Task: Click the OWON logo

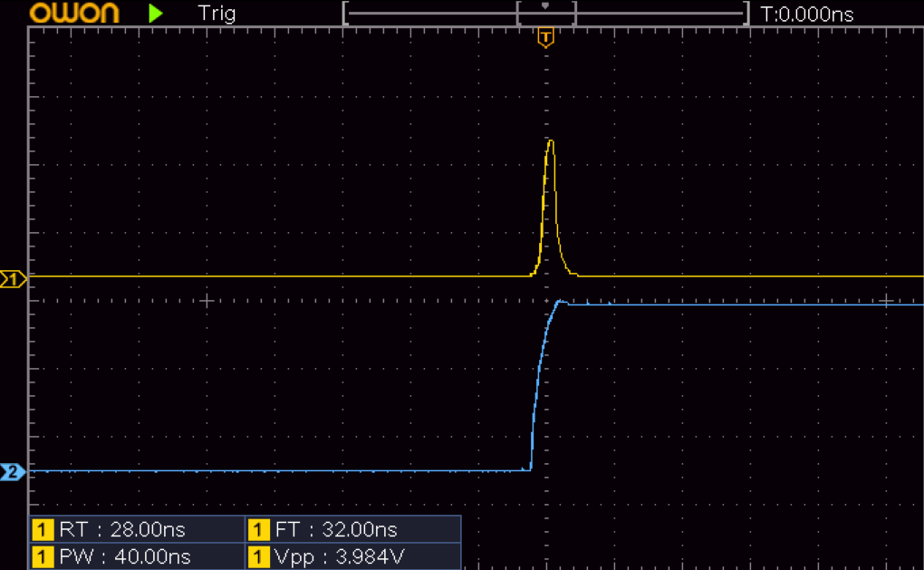Action: coord(74,13)
